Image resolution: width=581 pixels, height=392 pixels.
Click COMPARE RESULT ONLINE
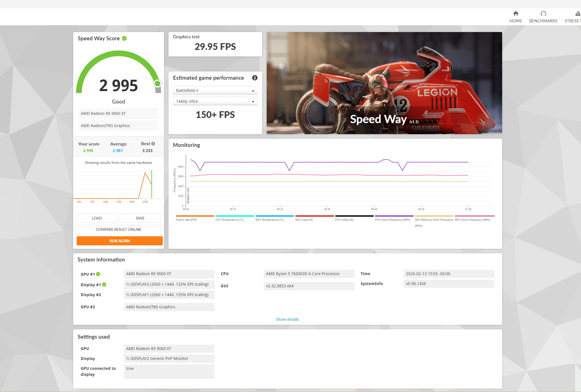[118, 229]
